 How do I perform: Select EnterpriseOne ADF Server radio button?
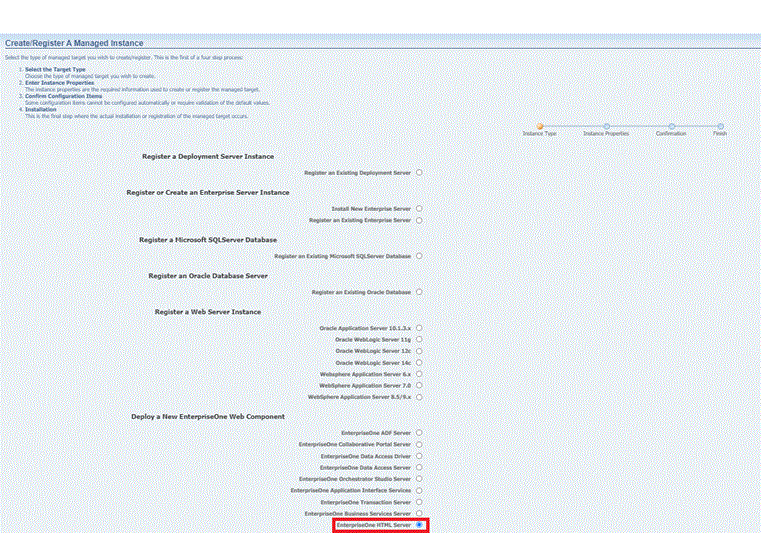pyautogui.click(x=419, y=433)
